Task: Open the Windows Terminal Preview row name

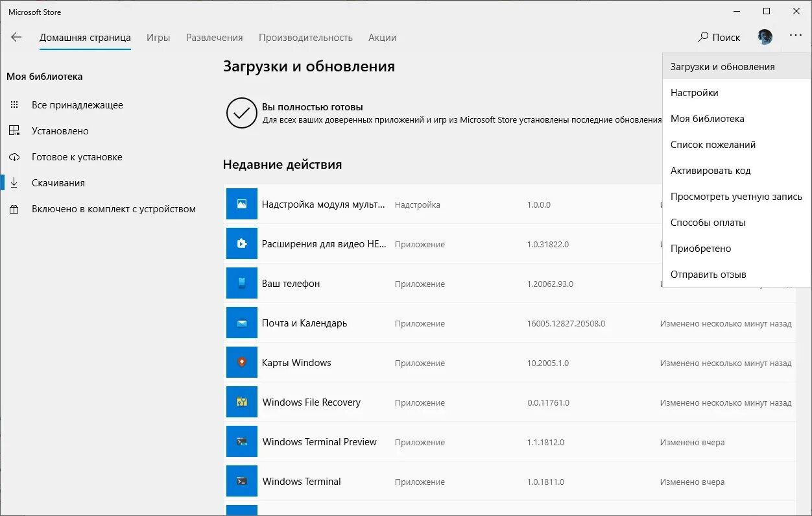Action: coord(320,442)
